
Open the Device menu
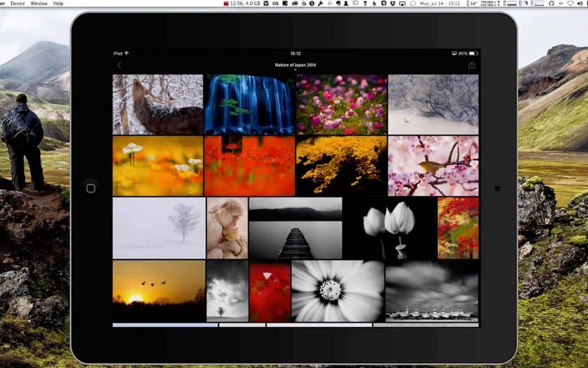click(17, 3)
